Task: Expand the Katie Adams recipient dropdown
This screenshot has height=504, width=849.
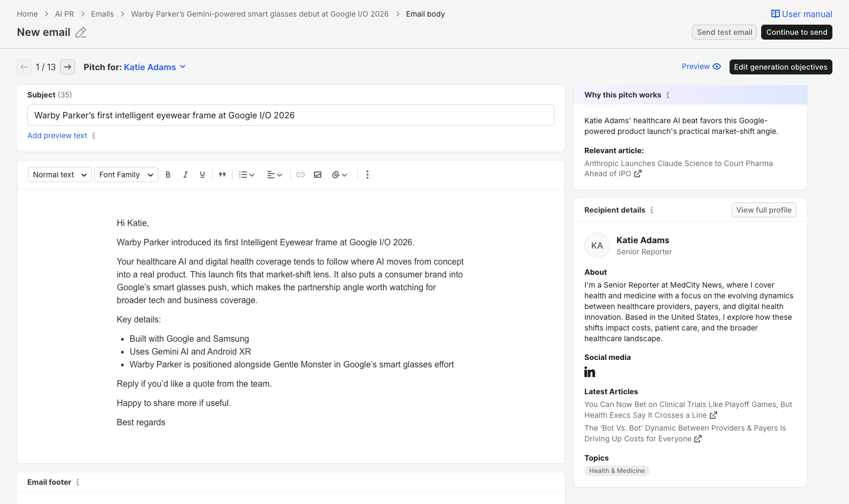Action: (x=155, y=67)
